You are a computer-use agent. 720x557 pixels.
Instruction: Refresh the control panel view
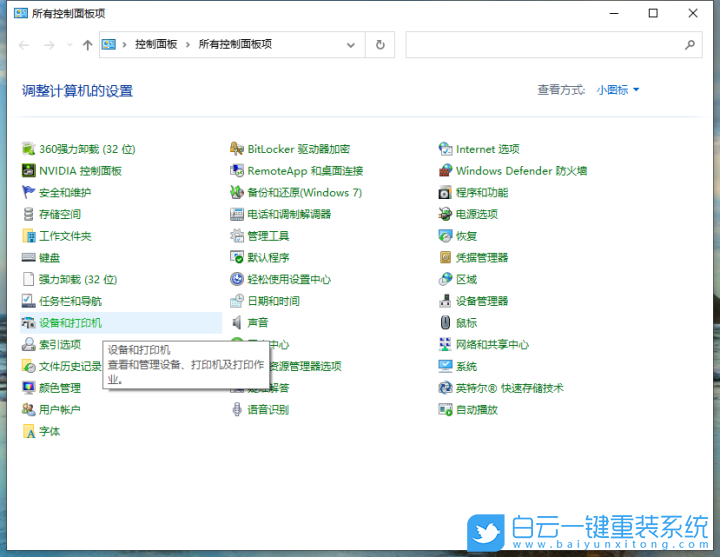click(x=380, y=45)
